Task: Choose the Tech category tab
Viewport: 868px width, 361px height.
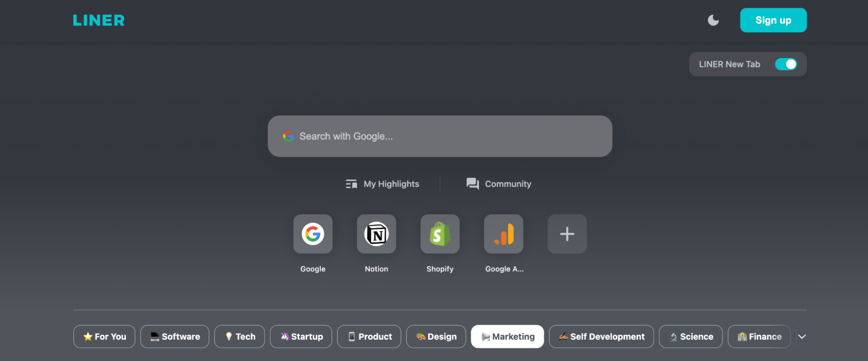Action: click(x=240, y=337)
